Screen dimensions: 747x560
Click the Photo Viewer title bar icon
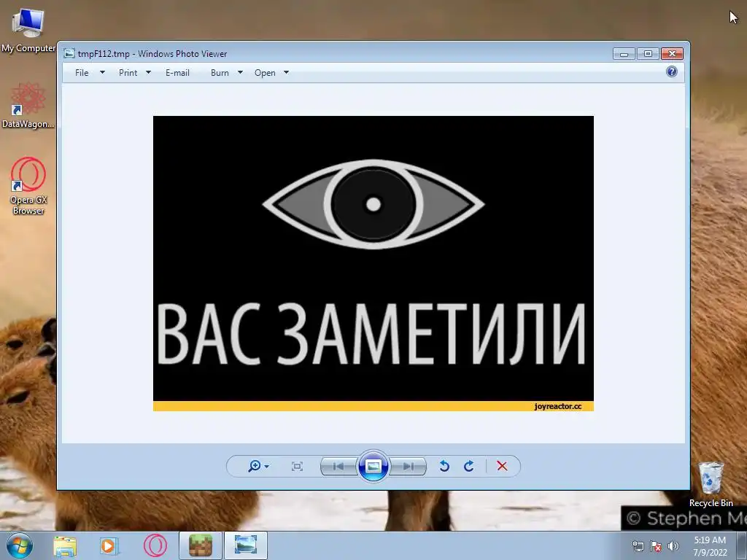point(69,53)
